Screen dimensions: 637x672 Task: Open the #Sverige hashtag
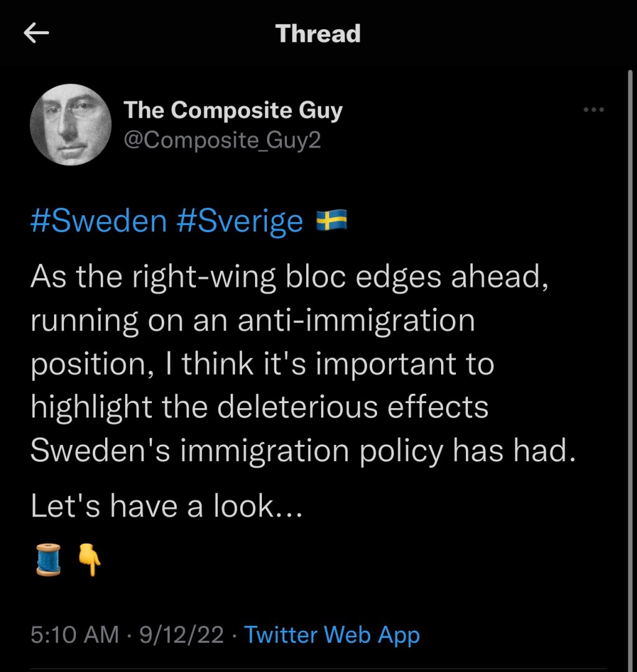pyautogui.click(x=240, y=222)
